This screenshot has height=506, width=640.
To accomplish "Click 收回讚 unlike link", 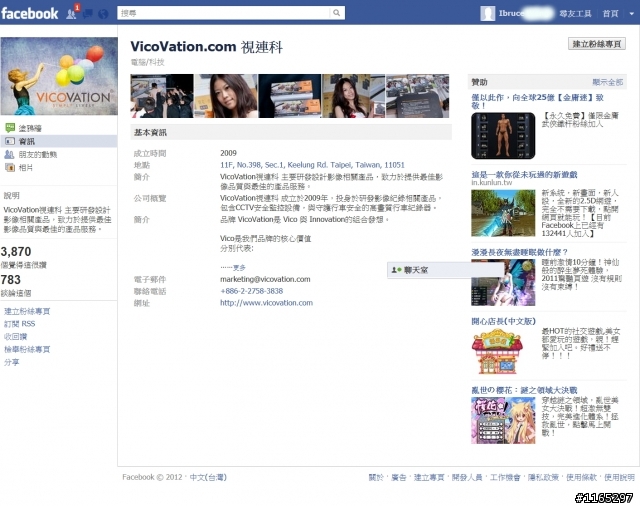I will [x=16, y=337].
